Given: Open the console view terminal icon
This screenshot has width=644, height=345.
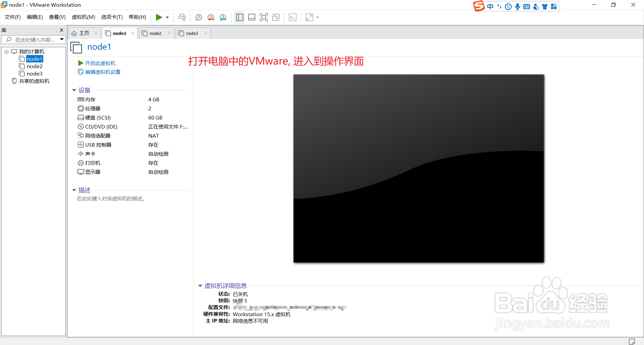Looking at the screenshot, I should [x=292, y=17].
